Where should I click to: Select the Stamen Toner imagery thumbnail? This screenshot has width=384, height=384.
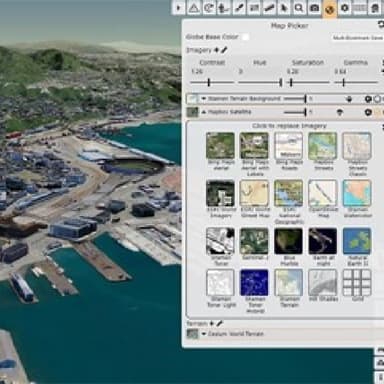220,241
